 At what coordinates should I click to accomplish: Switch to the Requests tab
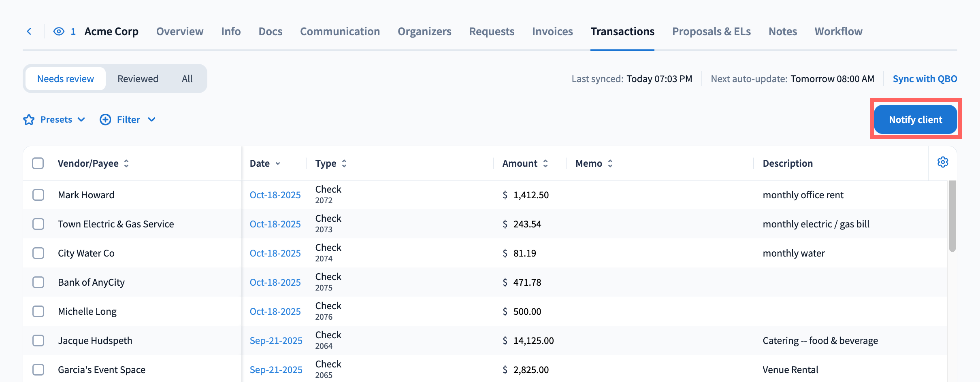(x=492, y=31)
